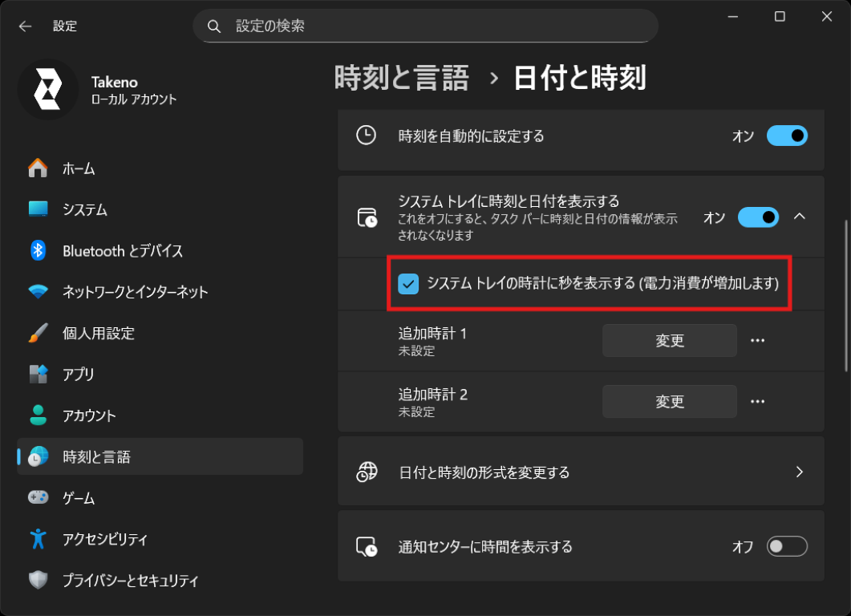Disable 時刻を自動的に設定する
This screenshot has width=851, height=616.
pyautogui.click(x=787, y=136)
